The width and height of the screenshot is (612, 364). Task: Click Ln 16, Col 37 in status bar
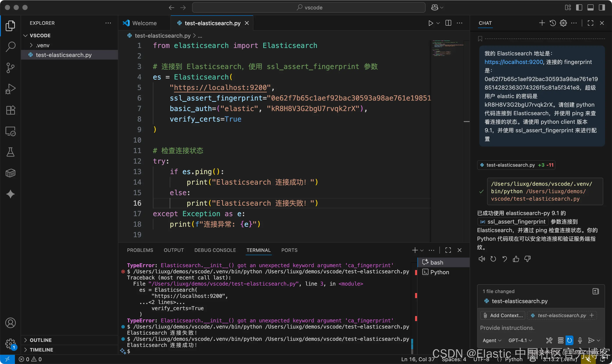pyautogui.click(x=418, y=359)
